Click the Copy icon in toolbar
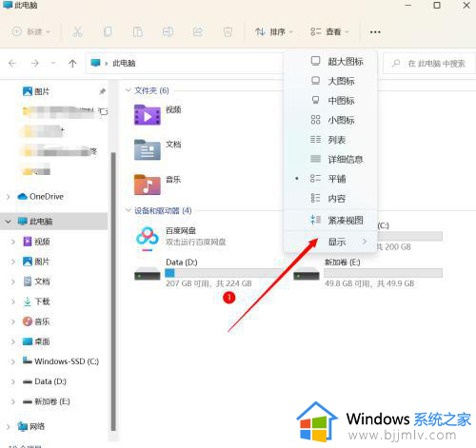The image size is (476, 448). (x=108, y=31)
